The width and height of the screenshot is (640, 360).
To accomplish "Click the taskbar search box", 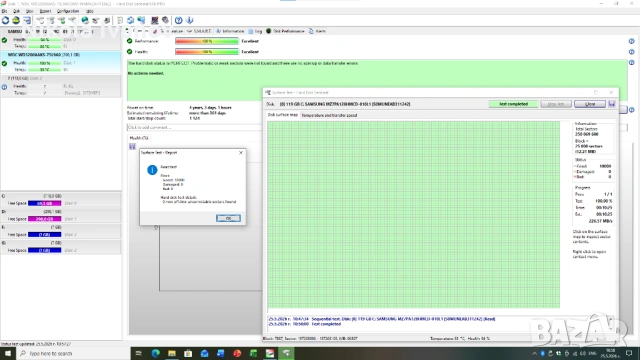I will point(73,353).
